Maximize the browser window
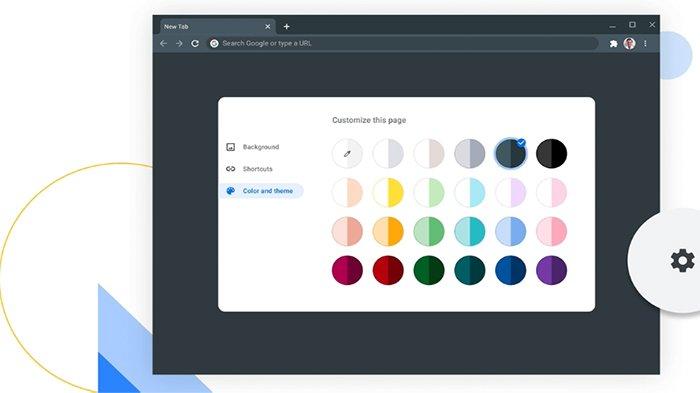Image resolution: width=700 pixels, height=393 pixels. 632,25
